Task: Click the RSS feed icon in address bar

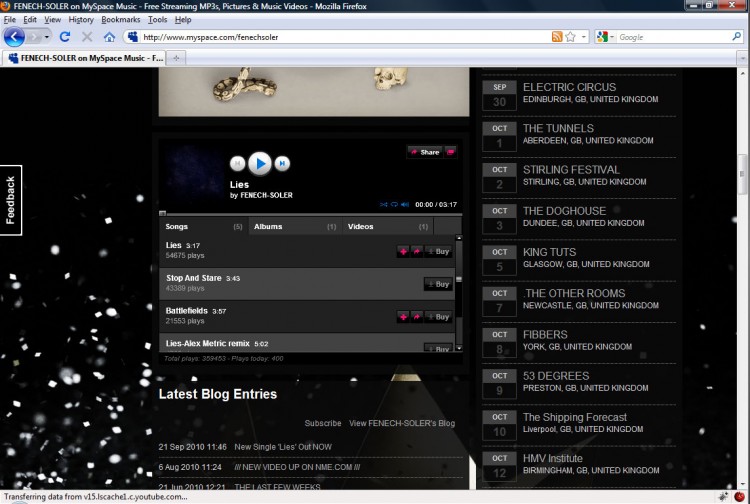Action: [557, 37]
